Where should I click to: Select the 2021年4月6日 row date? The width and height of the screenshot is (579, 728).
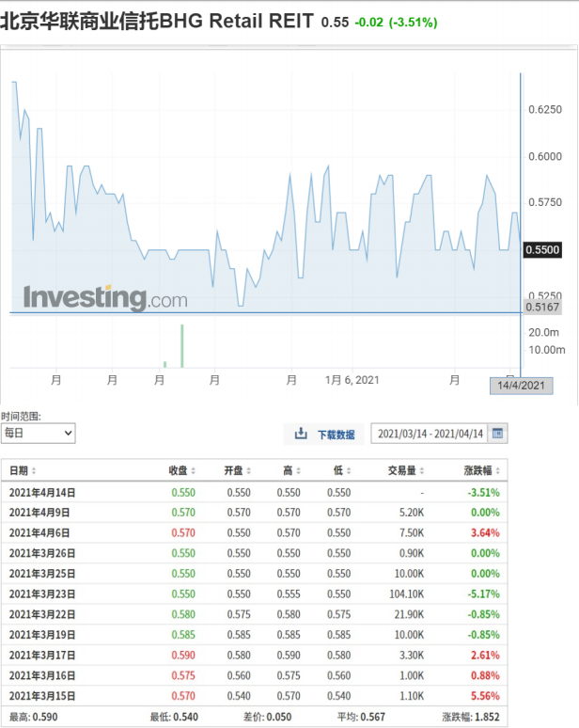[39, 533]
